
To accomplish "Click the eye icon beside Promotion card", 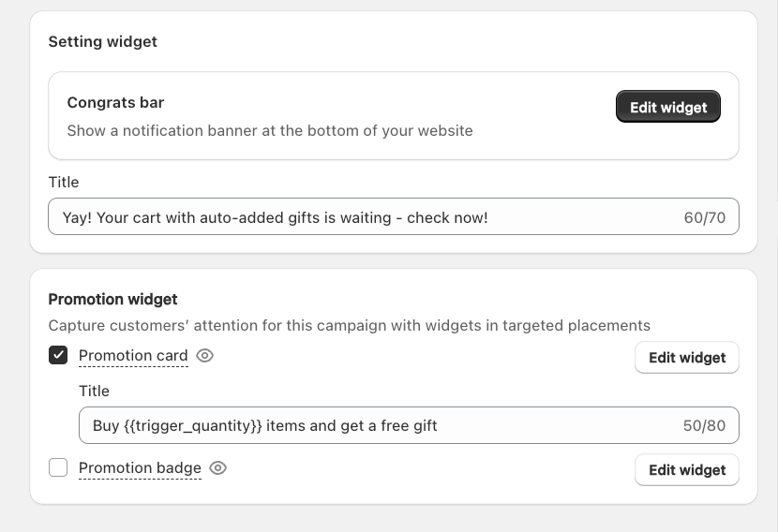I will (x=205, y=356).
